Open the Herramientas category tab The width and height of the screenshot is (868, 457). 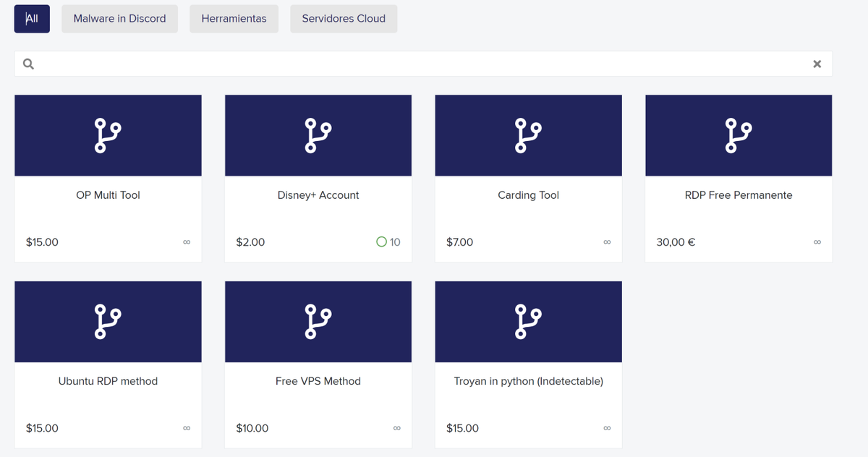pyautogui.click(x=234, y=19)
